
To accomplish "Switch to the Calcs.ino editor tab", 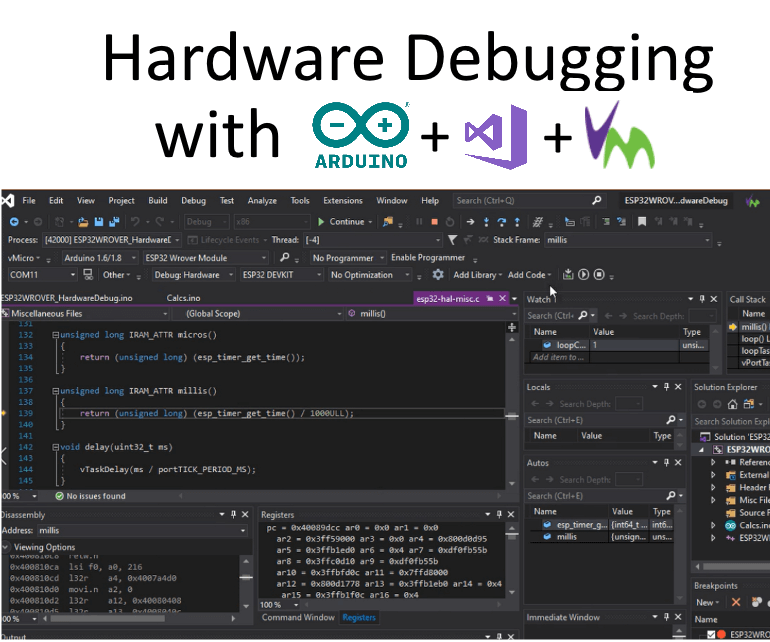I will (x=183, y=298).
